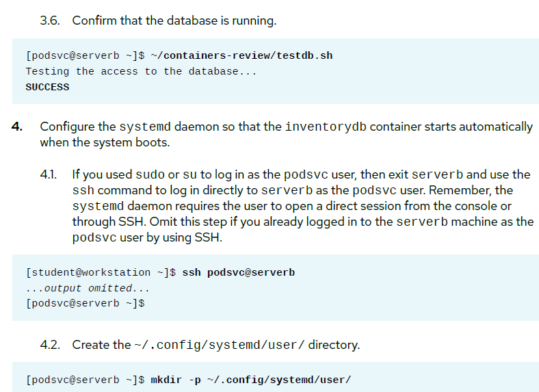The width and height of the screenshot is (539, 392).
Task: Click the step 4.2 number label
Action: pos(50,345)
